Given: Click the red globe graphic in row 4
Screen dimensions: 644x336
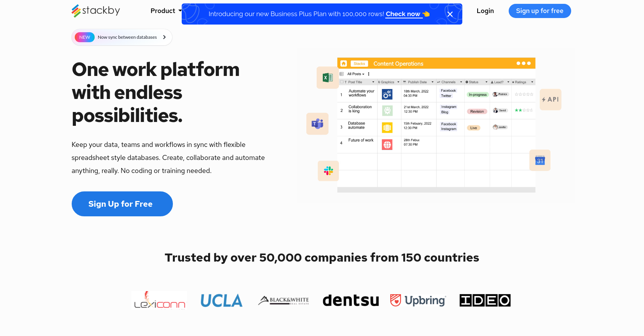Looking at the screenshot, I should click(x=387, y=145).
